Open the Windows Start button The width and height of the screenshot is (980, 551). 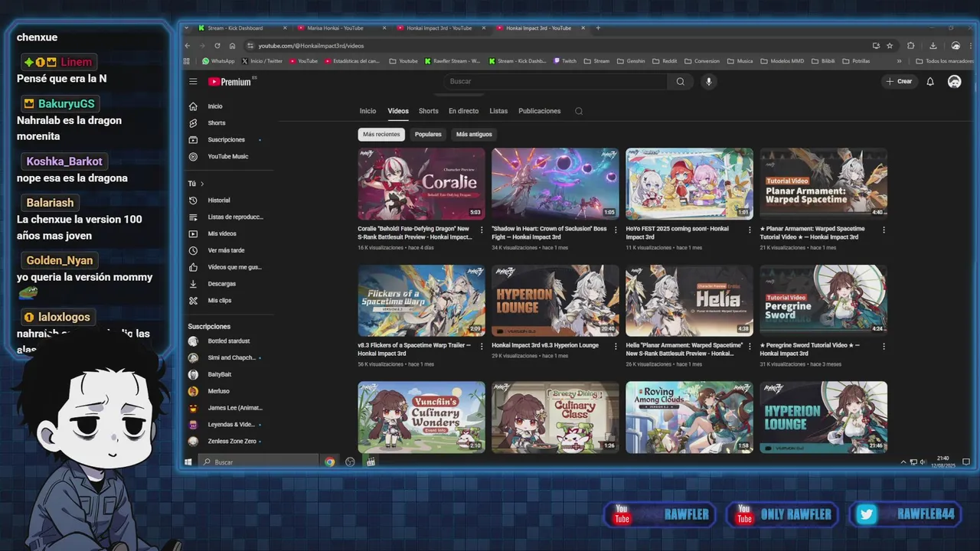tap(188, 462)
